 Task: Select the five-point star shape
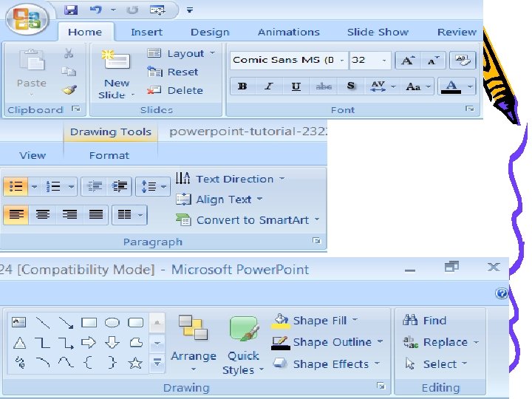tap(135, 364)
